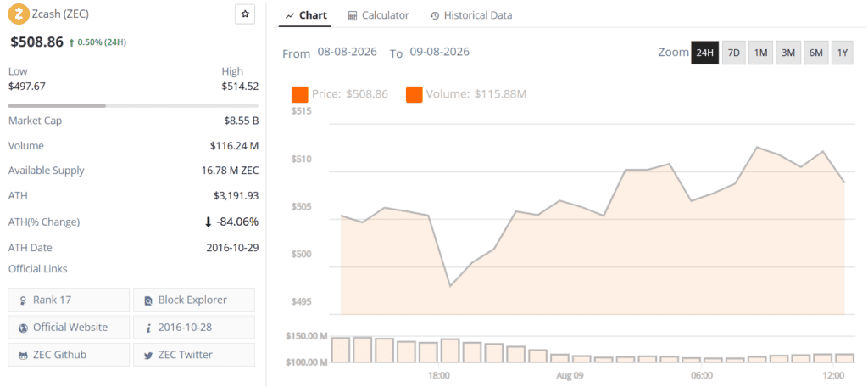Click the ATH change -84.06%
The width and height of the screenshot is (868, 387).
coord(231,222)
